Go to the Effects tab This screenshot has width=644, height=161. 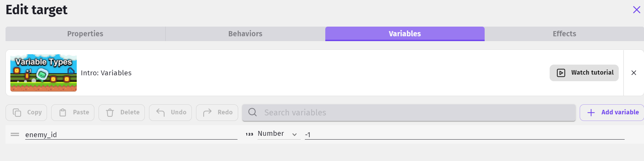pos(564,34)
